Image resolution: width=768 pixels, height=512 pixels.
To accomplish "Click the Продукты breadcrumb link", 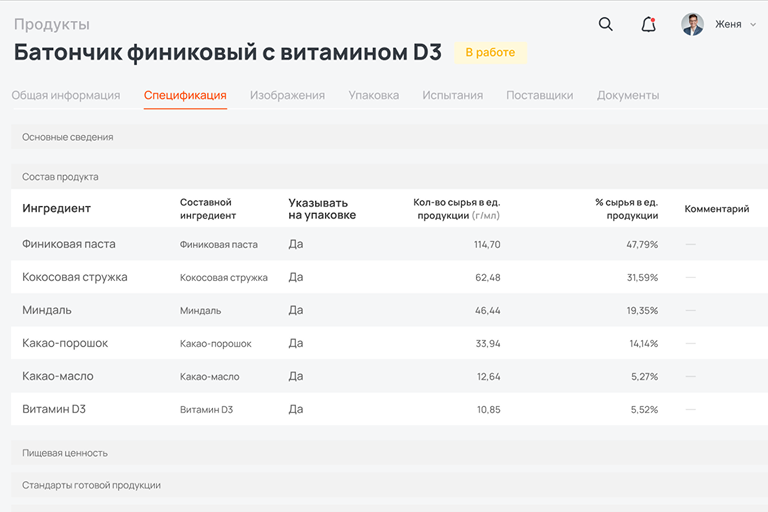I will click(51, 24).
